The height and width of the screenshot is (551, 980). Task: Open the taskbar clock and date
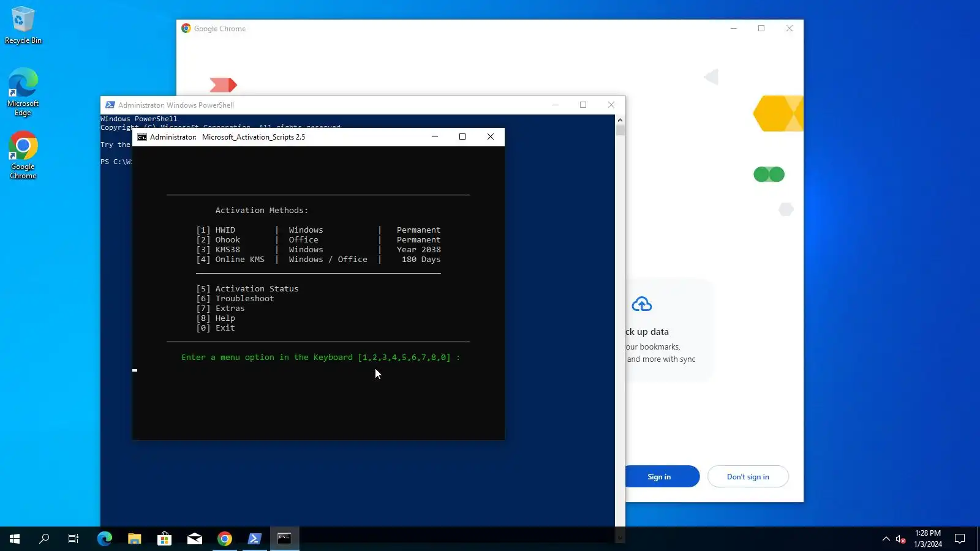(928, 539)
